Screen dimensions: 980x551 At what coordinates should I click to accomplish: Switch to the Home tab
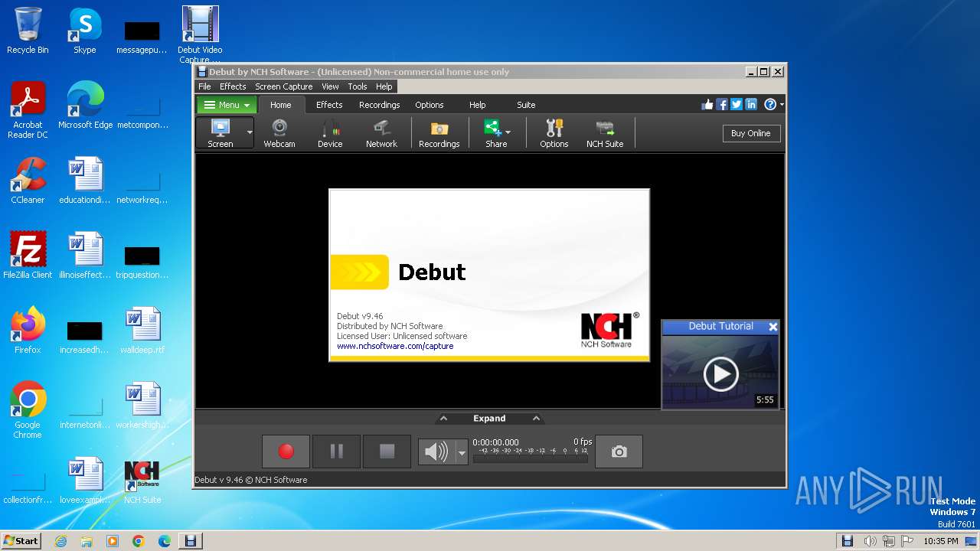[281, 105]
